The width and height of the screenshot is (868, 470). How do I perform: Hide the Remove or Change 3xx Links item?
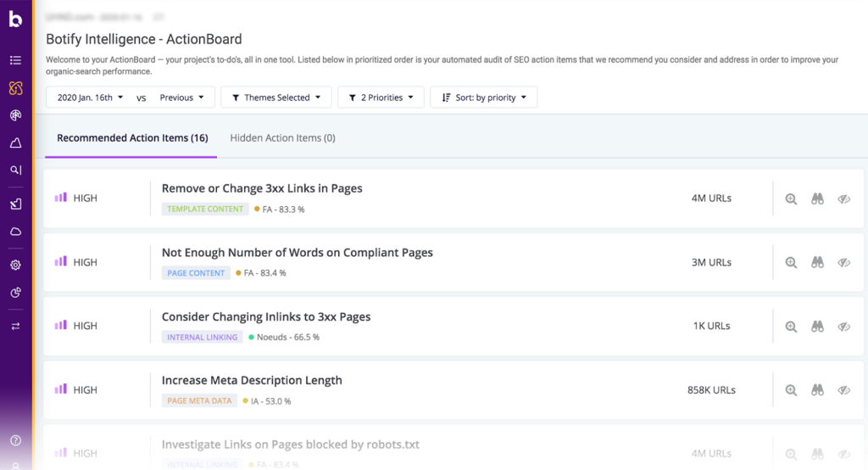[x=843, y=199]
